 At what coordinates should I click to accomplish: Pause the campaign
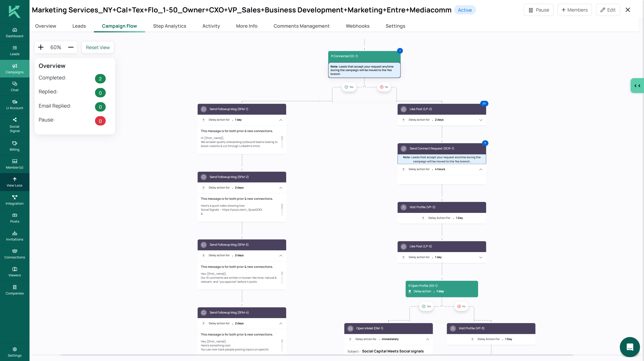tap(538, 10)
